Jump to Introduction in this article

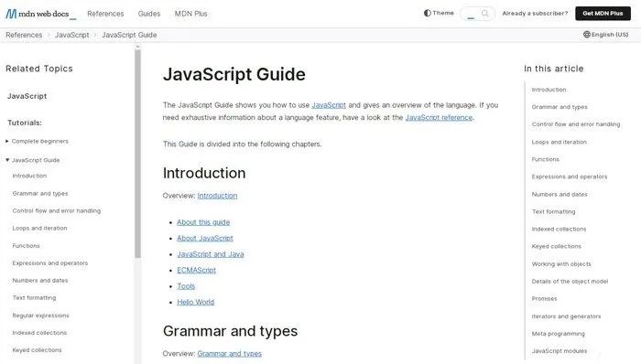click(x=549, y=90)
